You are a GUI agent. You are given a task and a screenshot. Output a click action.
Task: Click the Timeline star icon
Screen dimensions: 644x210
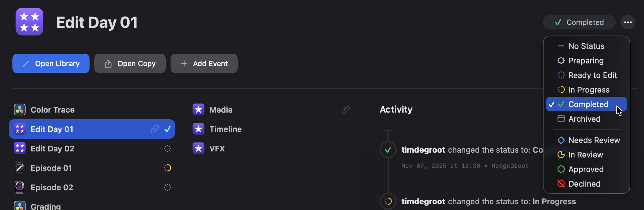(198, 129)
